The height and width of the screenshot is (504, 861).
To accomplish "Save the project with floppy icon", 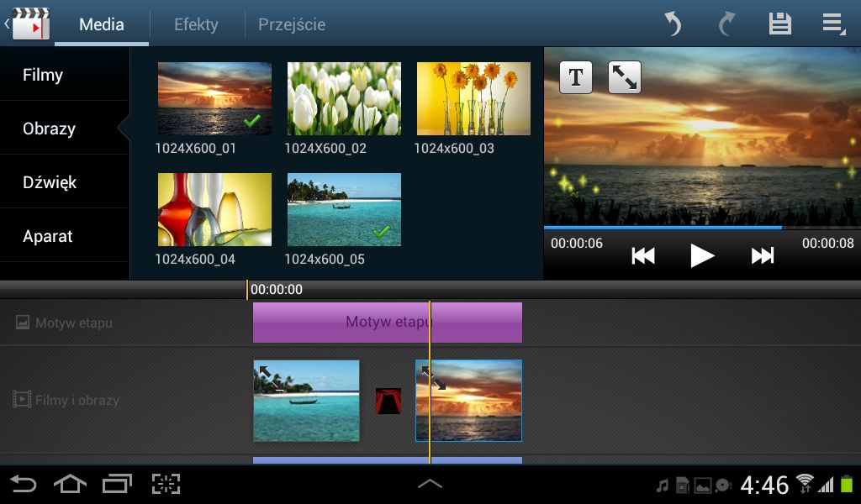I will point(779,24).
